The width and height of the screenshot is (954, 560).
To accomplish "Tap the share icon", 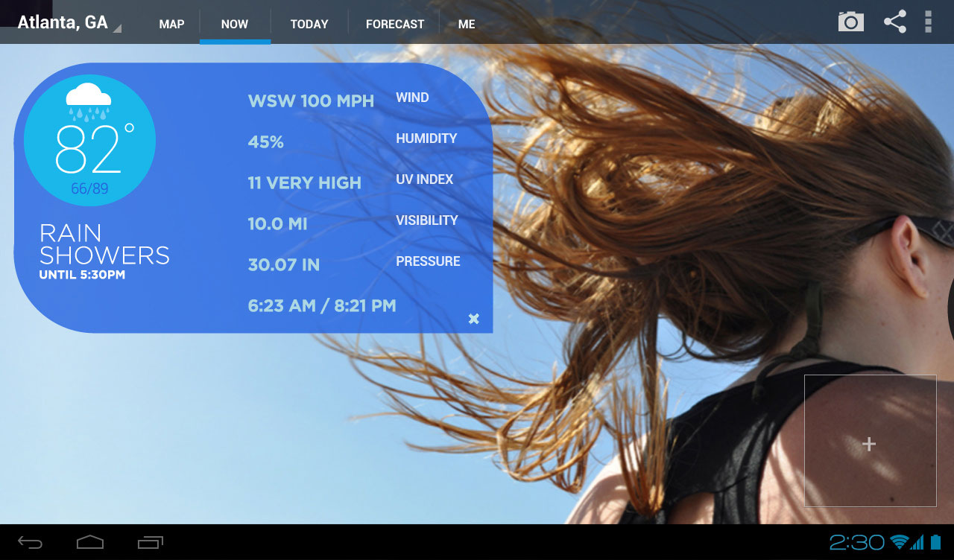I will click(x=894, y=22).
